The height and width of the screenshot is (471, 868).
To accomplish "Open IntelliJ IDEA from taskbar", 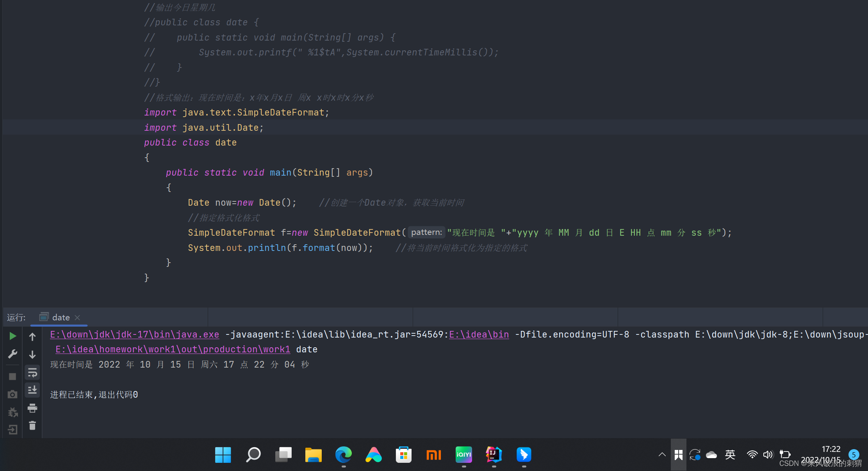I will 494,455.
